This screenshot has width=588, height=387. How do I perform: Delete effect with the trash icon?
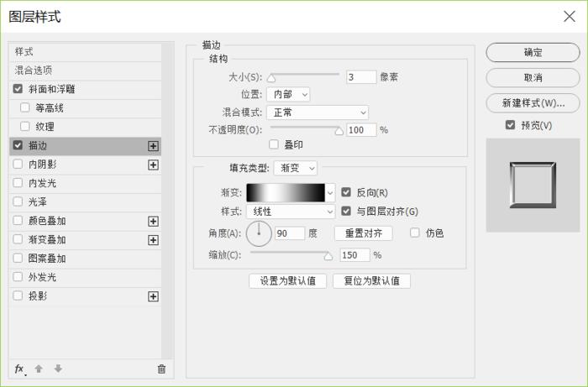click(161, 369)
